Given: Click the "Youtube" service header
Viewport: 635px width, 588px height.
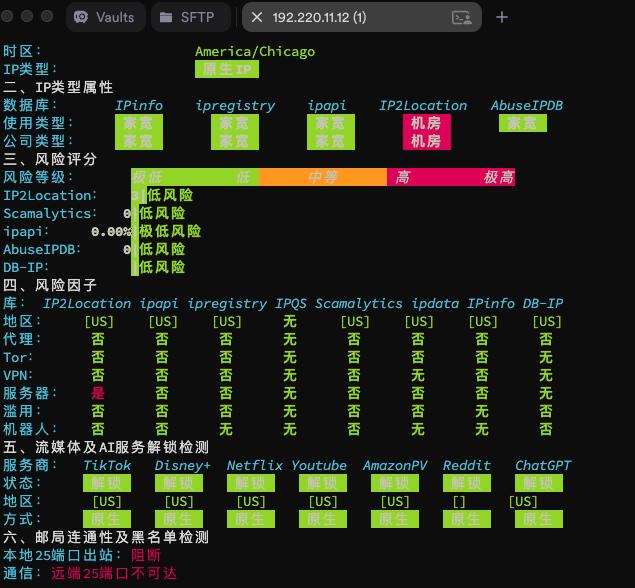Looking at the screenshot, I should [x=319, y=465].
